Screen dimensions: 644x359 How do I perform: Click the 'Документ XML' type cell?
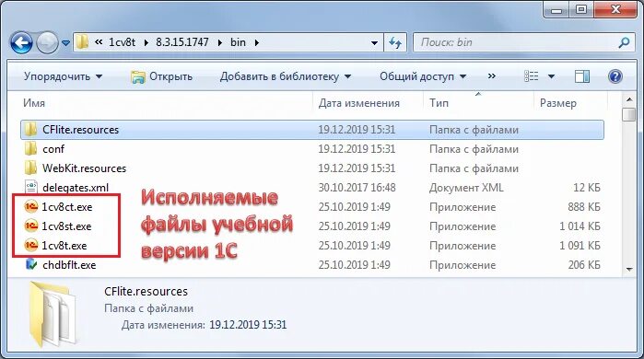point(466,188)
